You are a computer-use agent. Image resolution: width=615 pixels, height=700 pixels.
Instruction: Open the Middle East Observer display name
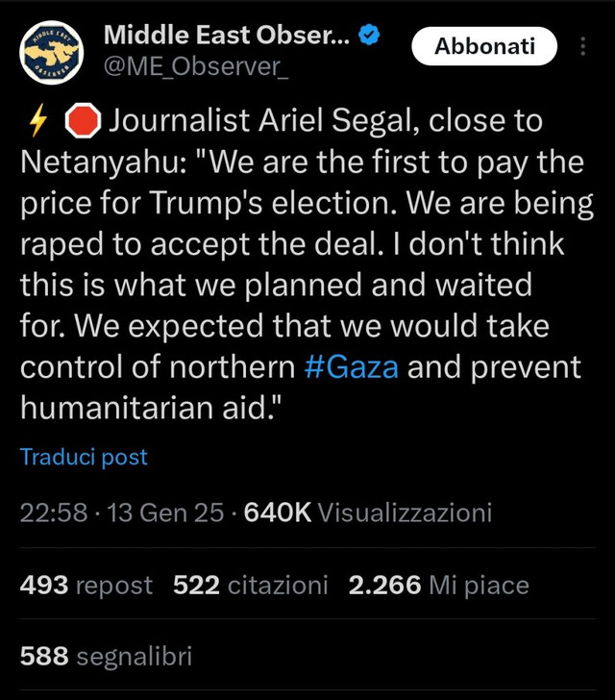226,37
